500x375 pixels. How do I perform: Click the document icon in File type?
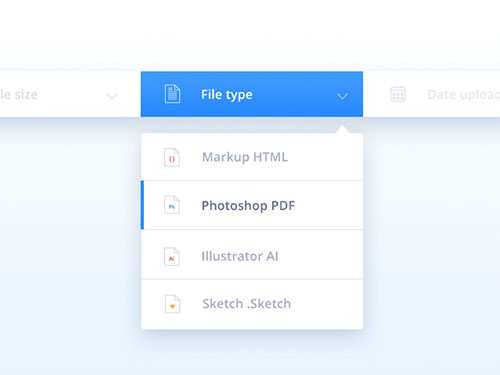point(172,94)
